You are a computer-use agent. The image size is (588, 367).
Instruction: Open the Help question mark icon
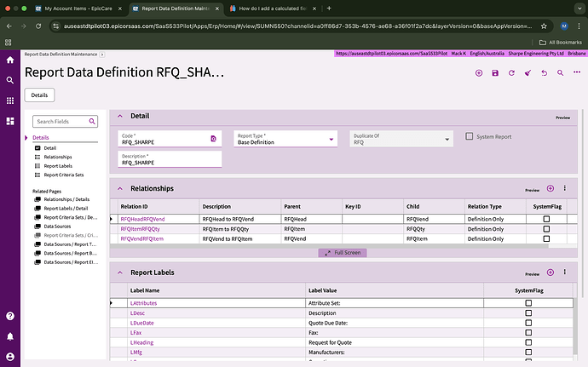point(10,316)
